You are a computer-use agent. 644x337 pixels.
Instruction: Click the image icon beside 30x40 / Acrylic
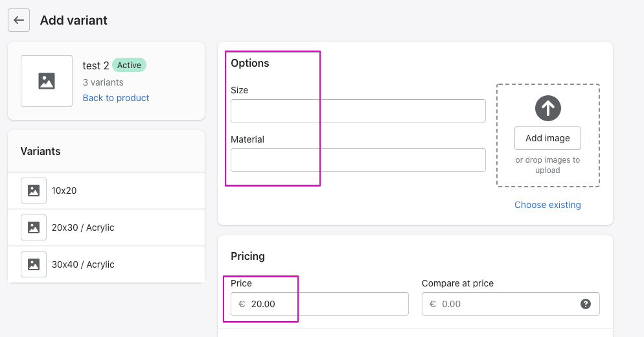[34, 264]
